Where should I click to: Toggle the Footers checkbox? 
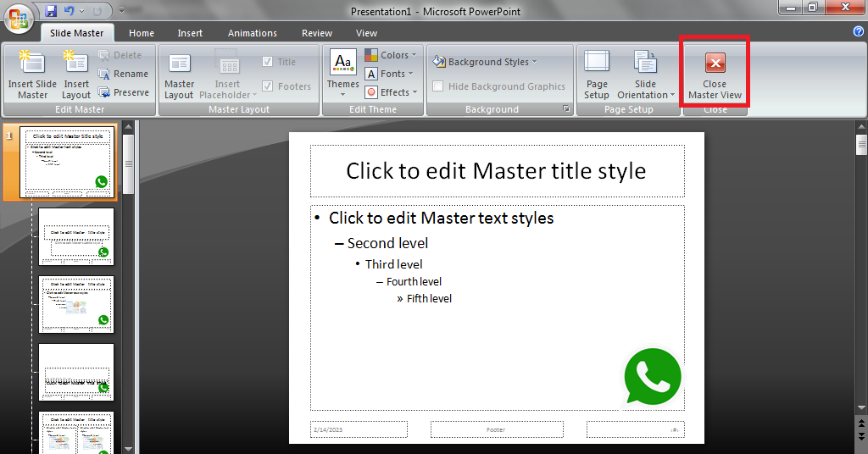click(x=268, y=86)
